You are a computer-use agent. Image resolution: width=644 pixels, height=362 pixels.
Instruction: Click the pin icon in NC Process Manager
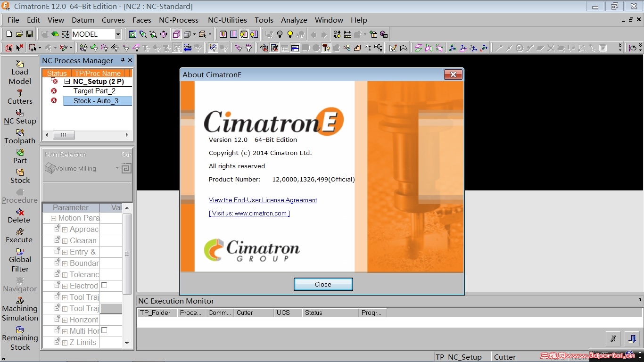tap(123, 60)
